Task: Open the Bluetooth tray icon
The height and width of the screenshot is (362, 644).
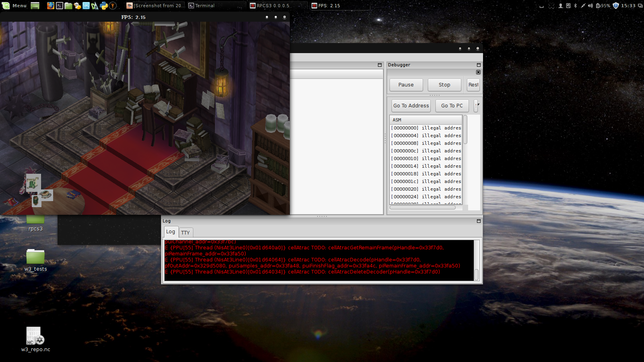Action: tap(575, 6)
